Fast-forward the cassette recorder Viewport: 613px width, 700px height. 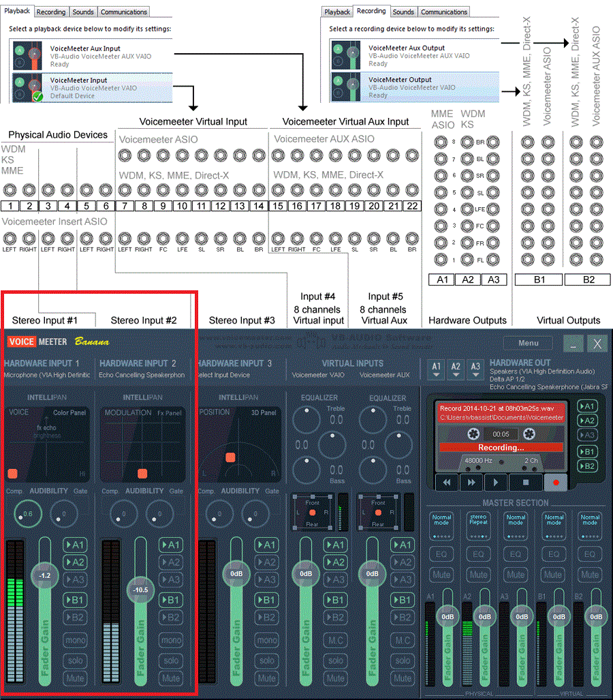tap(471, 482)
